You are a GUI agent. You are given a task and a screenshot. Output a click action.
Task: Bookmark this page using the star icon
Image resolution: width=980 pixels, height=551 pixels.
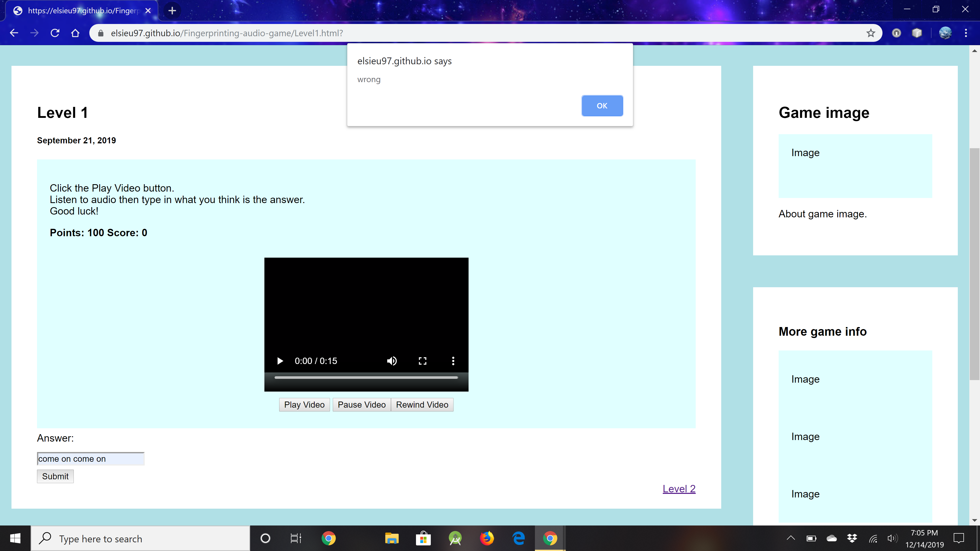click(871, 33)
